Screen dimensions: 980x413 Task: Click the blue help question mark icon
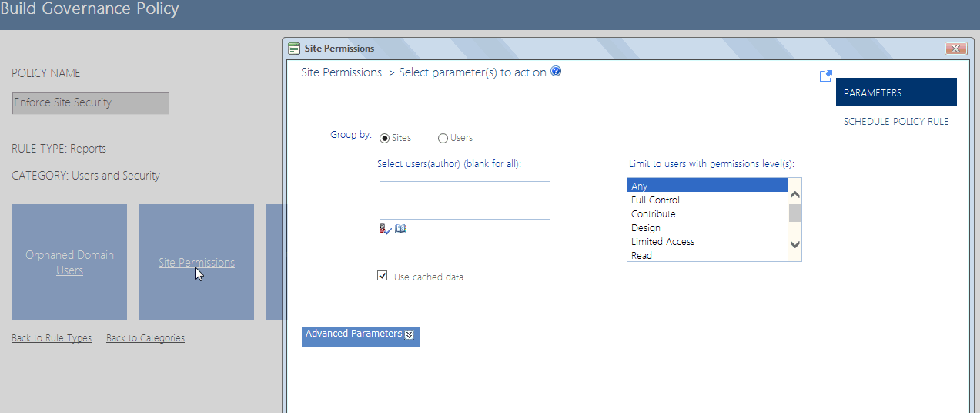[556, 72]
